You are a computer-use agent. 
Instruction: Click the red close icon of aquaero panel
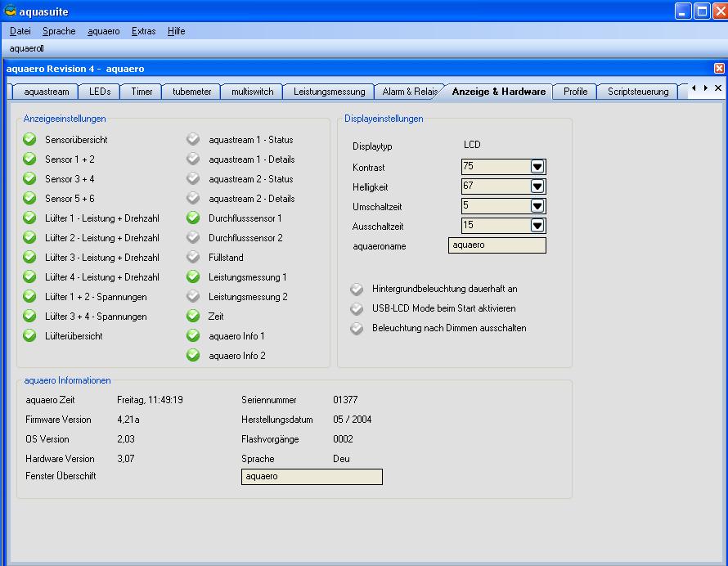point(719,69)
